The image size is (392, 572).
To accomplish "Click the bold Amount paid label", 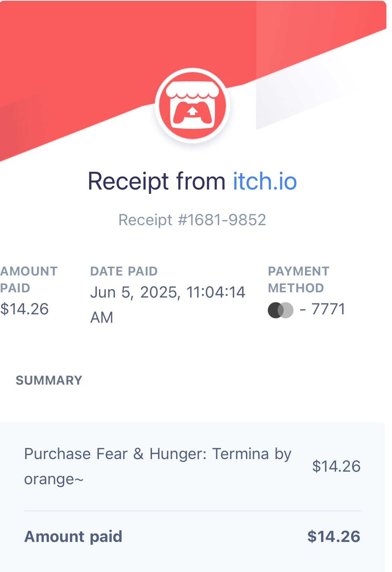I will click(73, 536).
